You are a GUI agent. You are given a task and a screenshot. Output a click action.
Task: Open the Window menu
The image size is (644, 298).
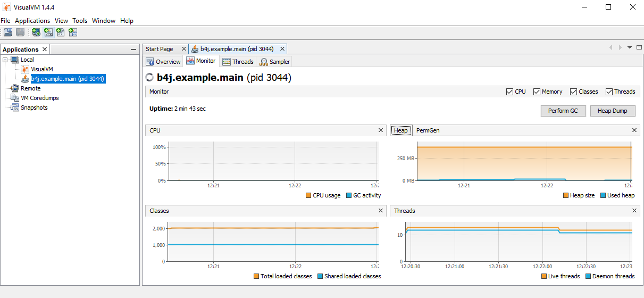tap(104, 21)
